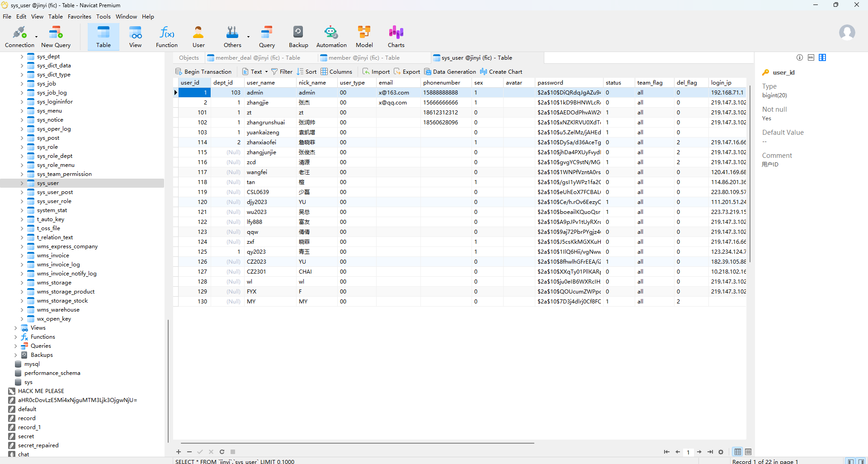Screen dimensions: 868x464
Task: Open the Others toolbar icon
Action: [232, 36]
